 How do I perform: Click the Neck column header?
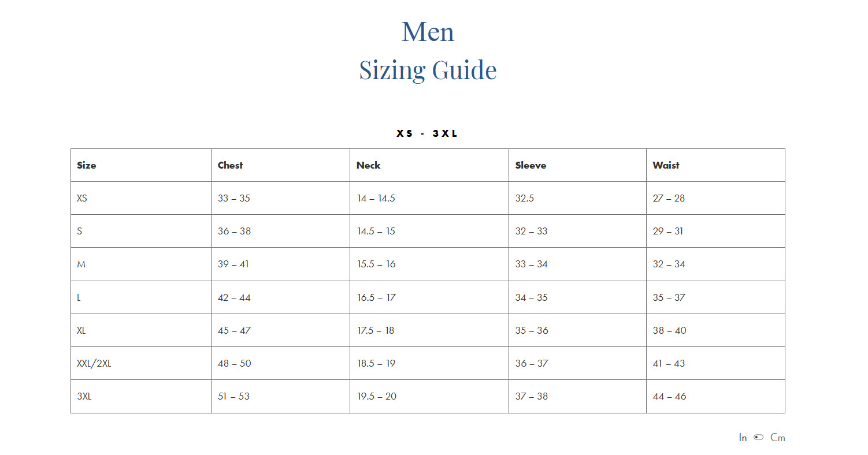[x=368, y=165]
